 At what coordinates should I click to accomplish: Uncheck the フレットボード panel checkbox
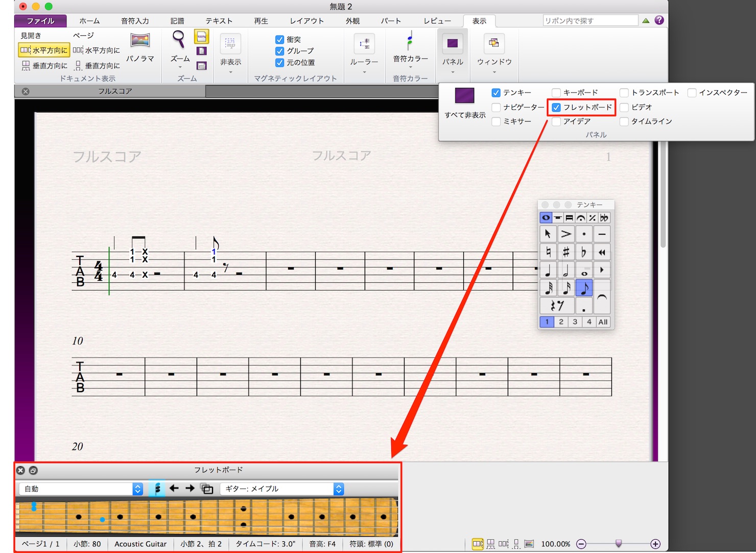tap(556, 107)
